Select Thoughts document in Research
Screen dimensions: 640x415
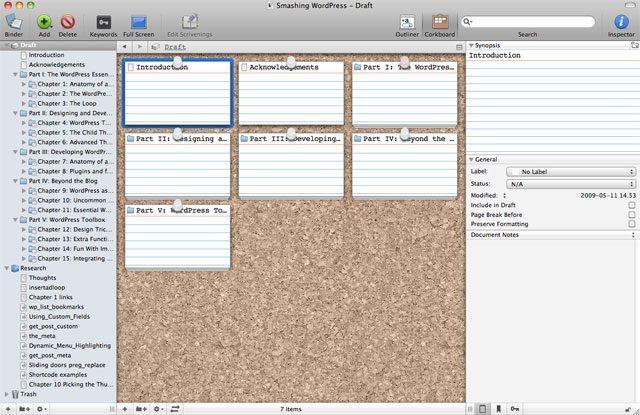(42, 278)
